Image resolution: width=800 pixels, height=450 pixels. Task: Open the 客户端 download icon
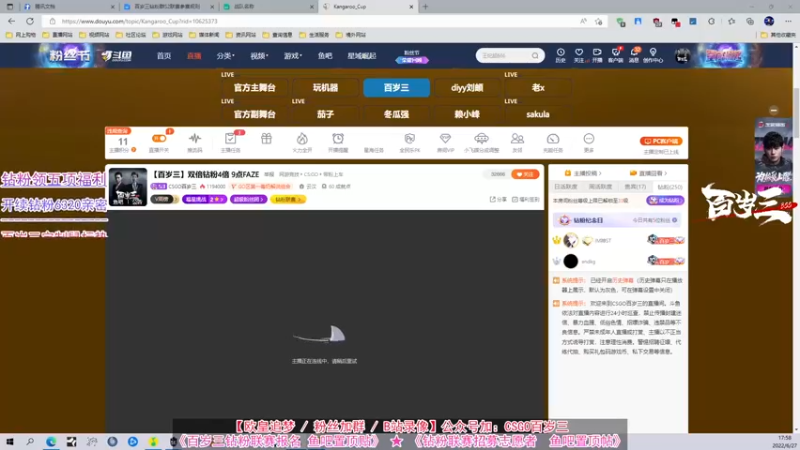click(x=615, y=53)
